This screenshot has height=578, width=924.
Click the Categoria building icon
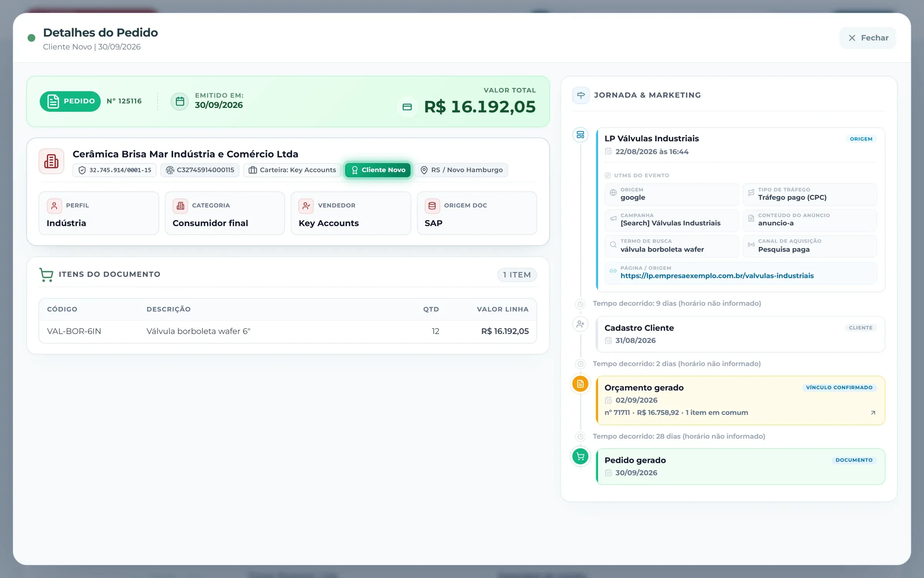180,206
